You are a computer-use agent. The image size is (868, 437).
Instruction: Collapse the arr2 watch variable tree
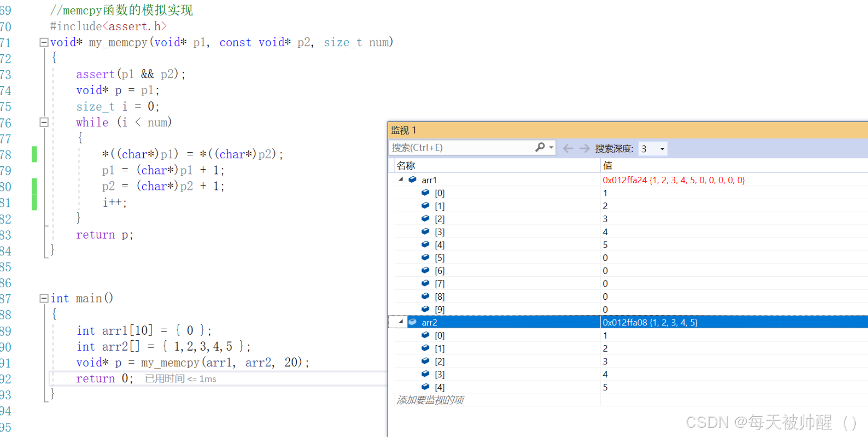pyautogui.click(x=400, y=322)
